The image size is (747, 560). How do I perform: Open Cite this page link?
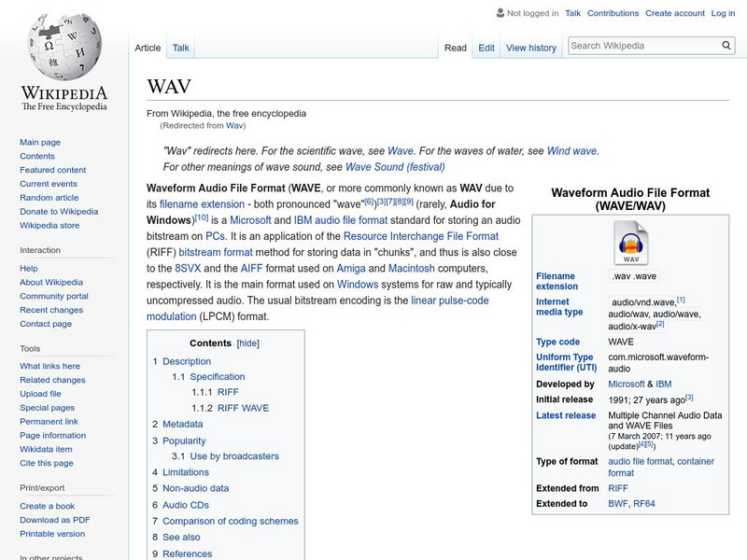click(x=47, y=462)
